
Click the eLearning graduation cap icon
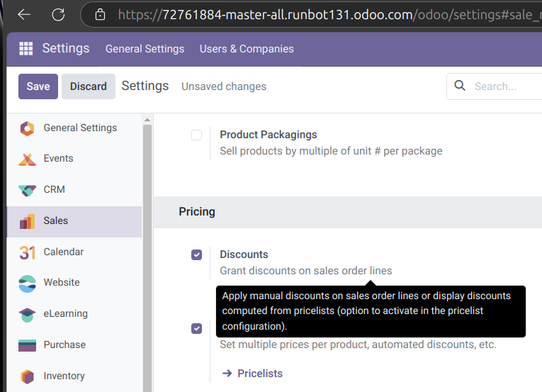click(x=27, y=315)
